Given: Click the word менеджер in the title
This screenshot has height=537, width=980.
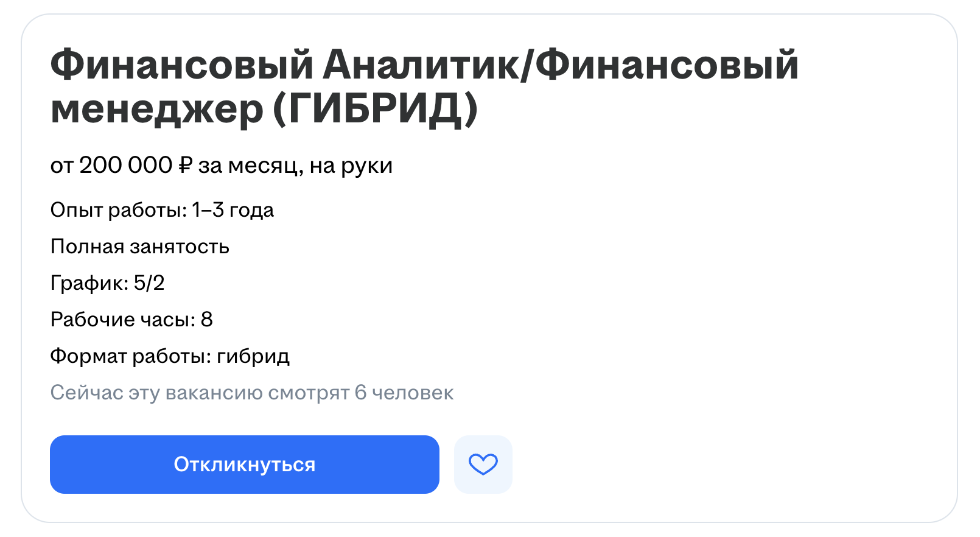Looking at the screenshot, I should point(156,110).
